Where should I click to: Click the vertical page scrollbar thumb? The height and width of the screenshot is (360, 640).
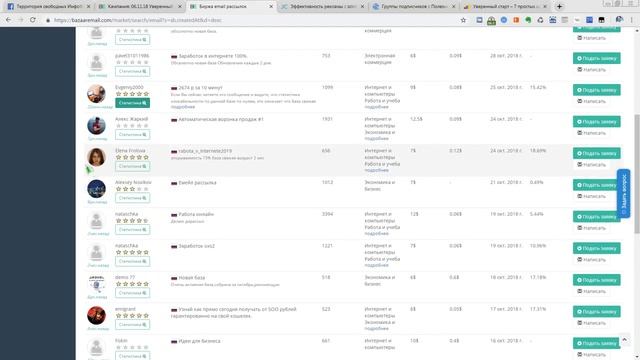tap(637, 174)
